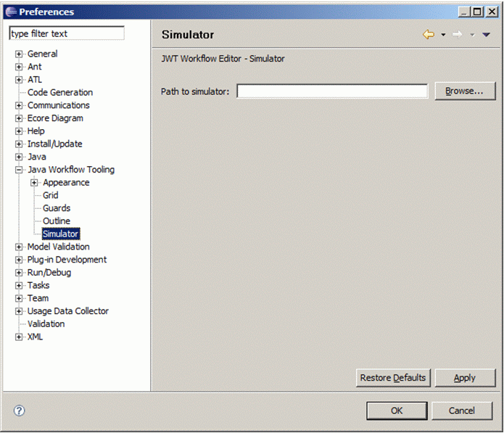The image size is (504, 433).
Task: Open the help question mark icon
Action: [19, 411]
